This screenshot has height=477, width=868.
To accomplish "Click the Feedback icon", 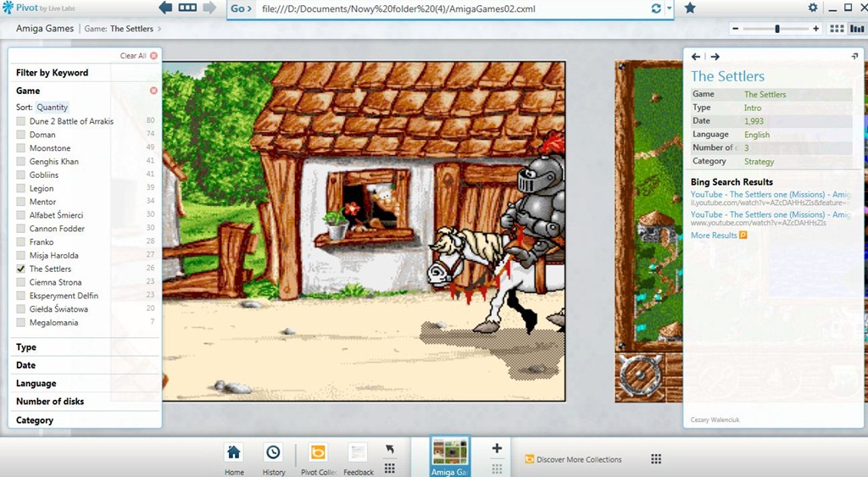I will click(358, 452).
